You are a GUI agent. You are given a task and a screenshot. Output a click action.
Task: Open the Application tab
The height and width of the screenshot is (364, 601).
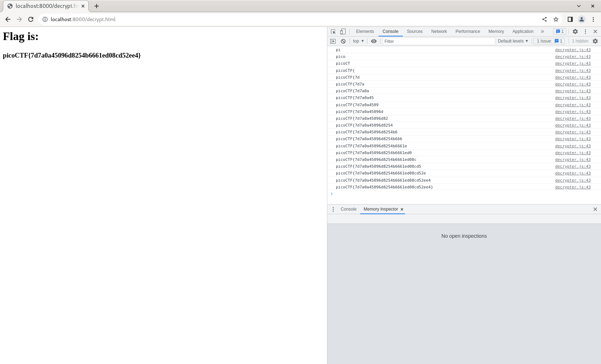pos(523,31)
